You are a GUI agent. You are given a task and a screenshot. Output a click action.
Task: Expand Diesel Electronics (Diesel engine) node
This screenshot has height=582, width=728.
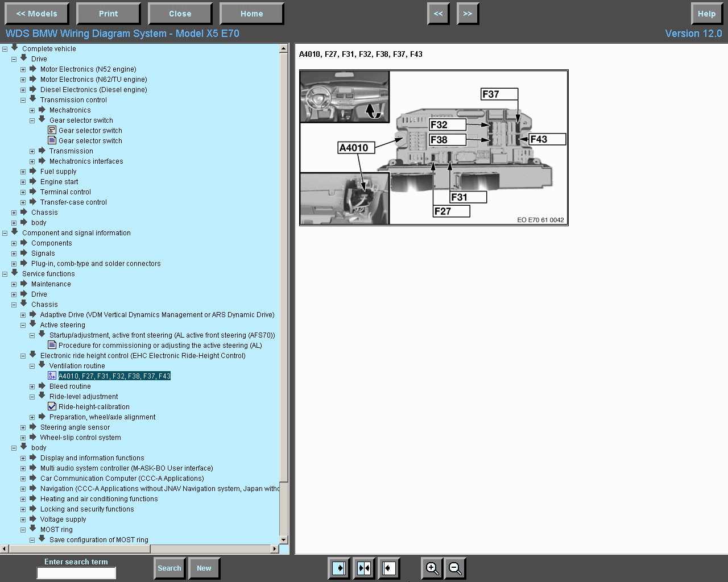(23, 90)
